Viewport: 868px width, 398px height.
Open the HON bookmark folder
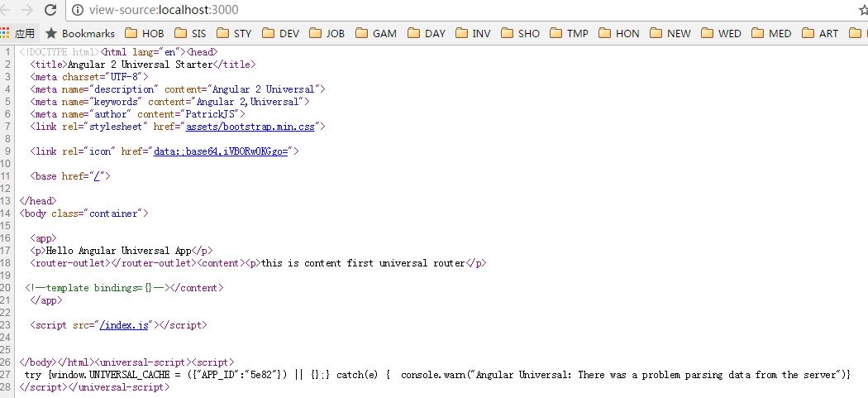pos(619,33)
